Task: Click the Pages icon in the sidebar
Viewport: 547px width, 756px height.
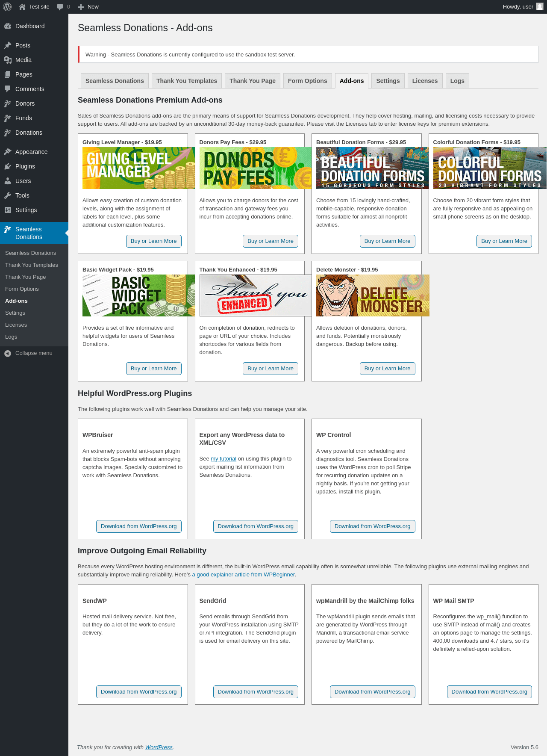Action: click(x=8, y=74)
